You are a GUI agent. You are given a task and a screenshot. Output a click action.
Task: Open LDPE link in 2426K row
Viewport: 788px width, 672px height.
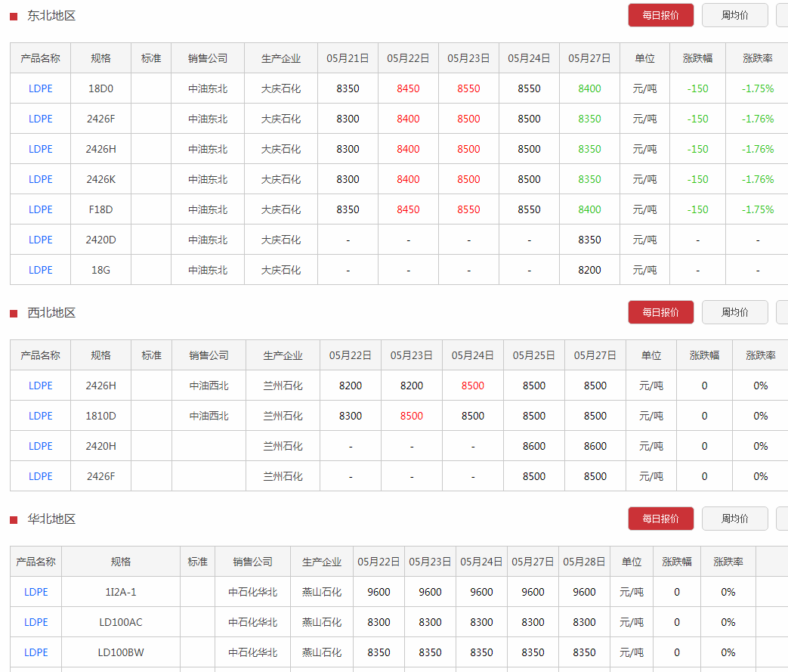tap(40, 179)
